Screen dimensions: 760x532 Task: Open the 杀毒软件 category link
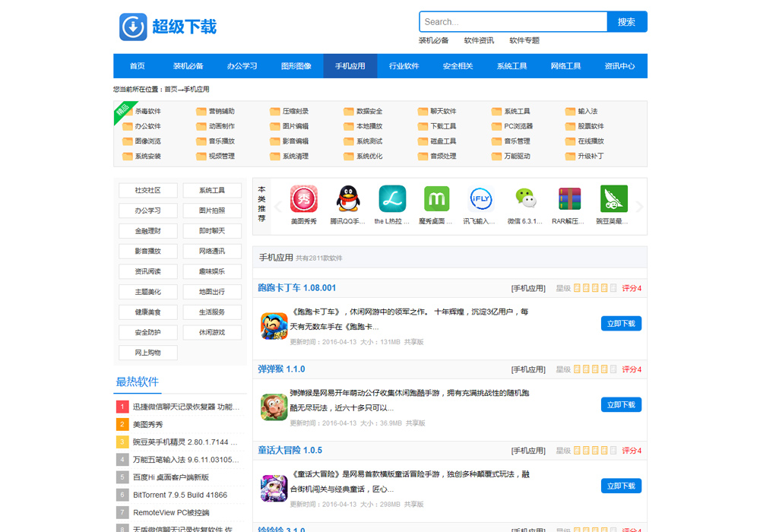148,112
